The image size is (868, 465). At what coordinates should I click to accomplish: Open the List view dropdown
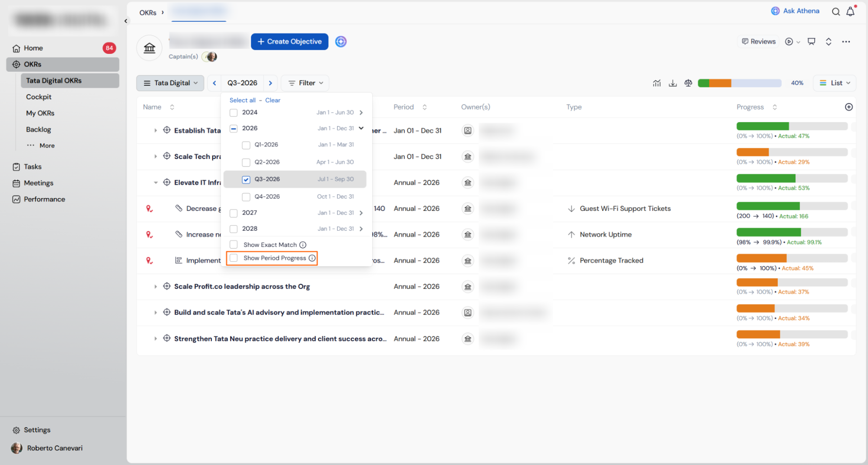tap(835, 83)
